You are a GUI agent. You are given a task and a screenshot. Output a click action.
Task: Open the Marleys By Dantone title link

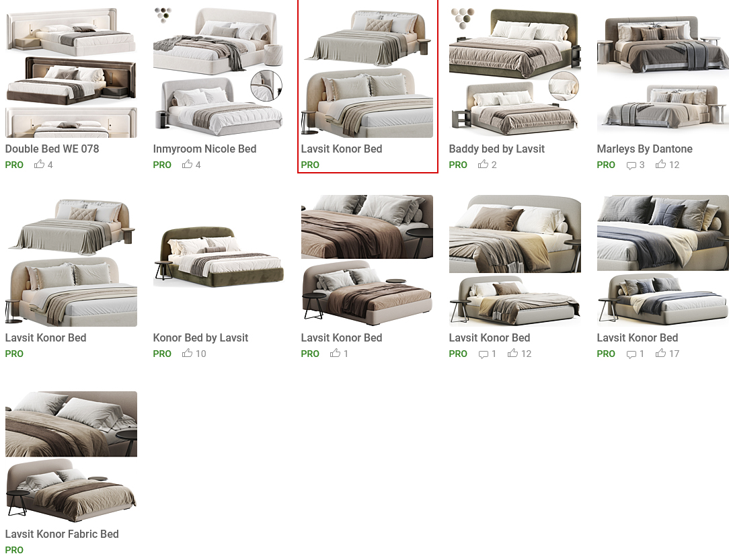[x=644, y=149]
